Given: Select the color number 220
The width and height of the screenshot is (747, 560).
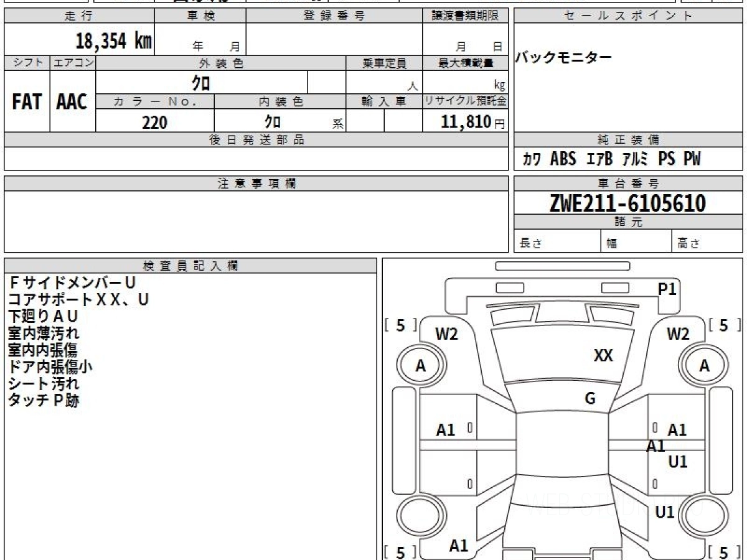Looking at the screenshot, I should coord(154,123).
